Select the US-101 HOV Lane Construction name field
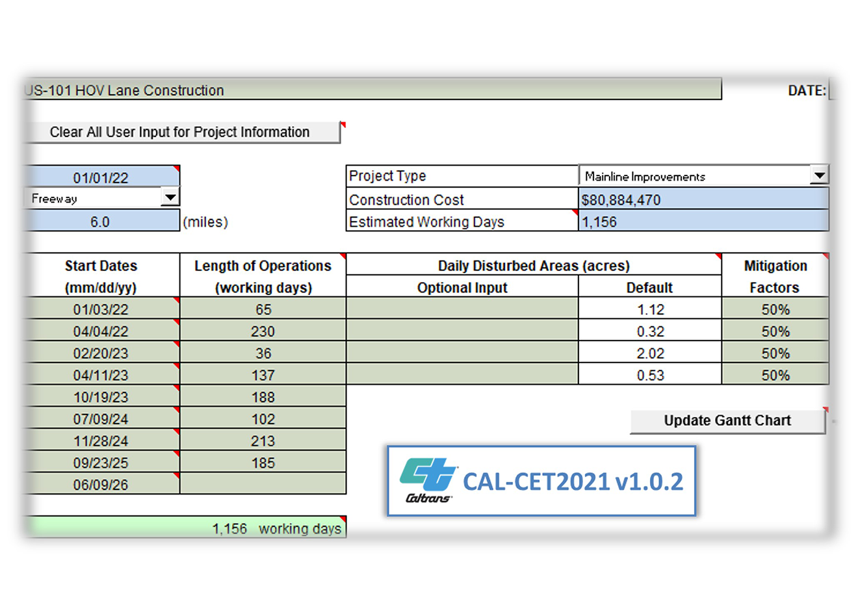The image size is (858, 616). coord(372,90)
